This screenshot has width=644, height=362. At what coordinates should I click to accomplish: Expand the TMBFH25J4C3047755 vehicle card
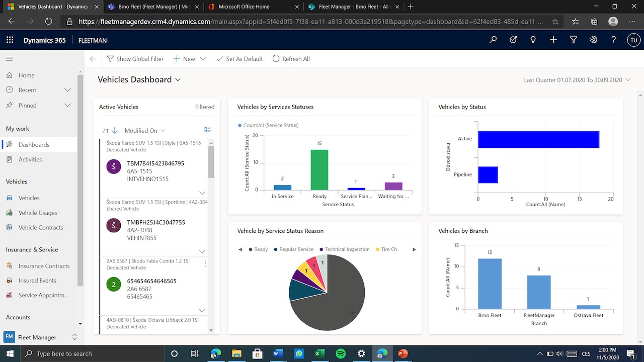click(202, 251)
